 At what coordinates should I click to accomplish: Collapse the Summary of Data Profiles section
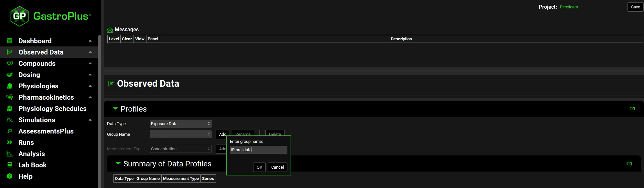[118, 163]
